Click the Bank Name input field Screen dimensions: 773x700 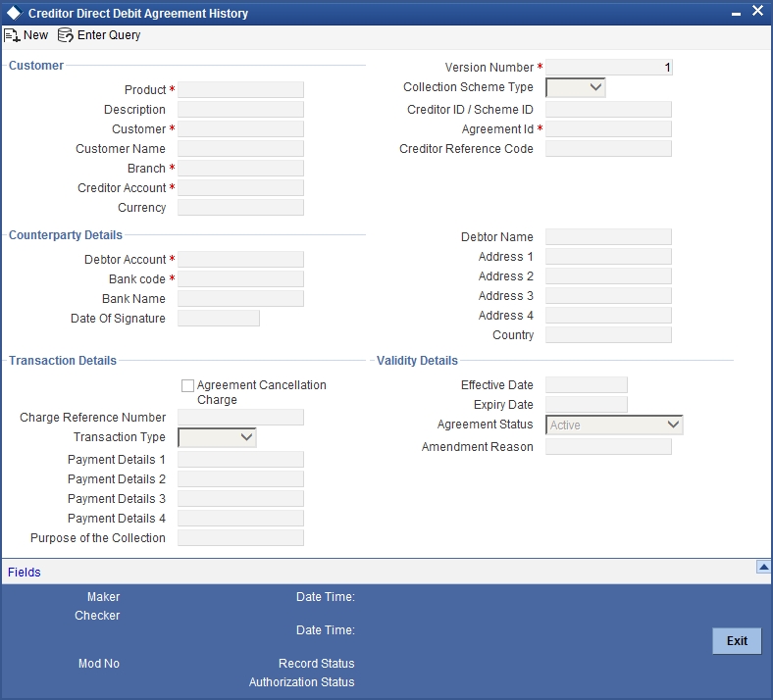[240, 299]
